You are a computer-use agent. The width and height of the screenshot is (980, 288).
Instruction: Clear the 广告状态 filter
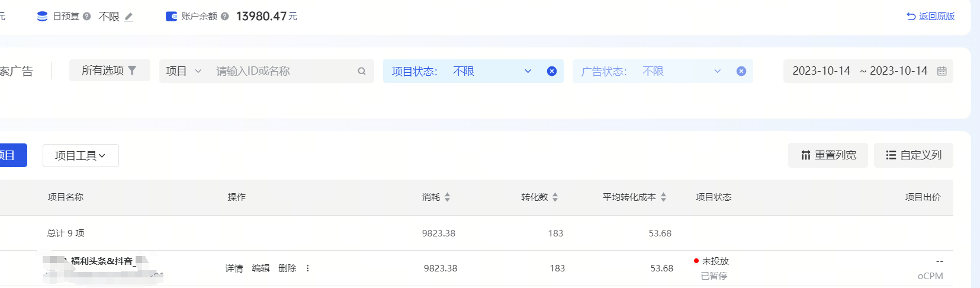[741, 71]
